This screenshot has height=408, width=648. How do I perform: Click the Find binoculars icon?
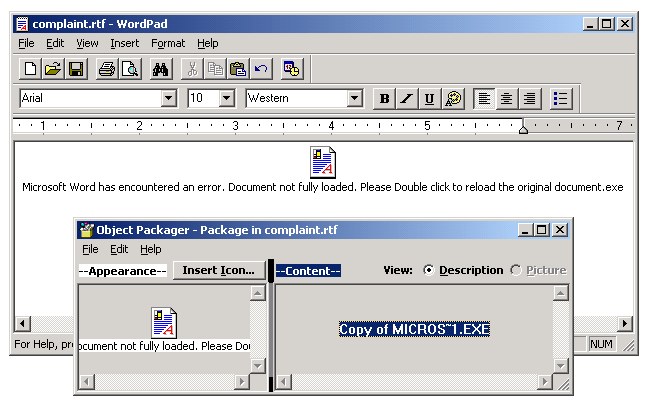pos(161,69)
